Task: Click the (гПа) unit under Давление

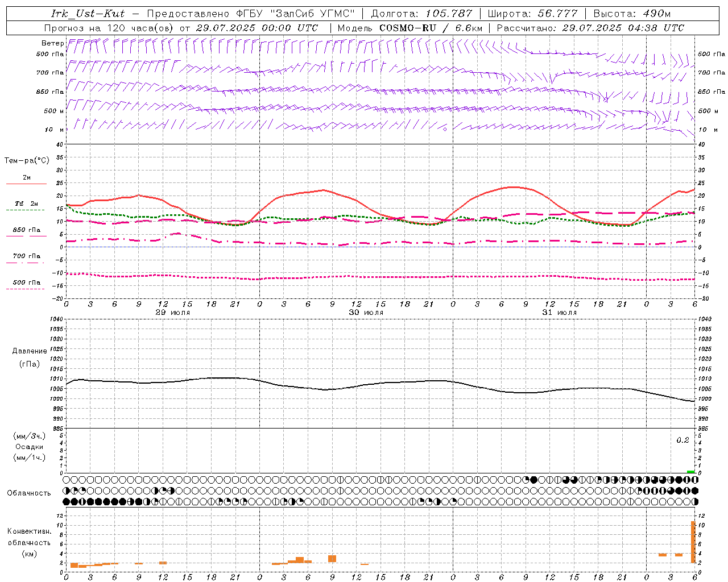Action: coord(29,364)
